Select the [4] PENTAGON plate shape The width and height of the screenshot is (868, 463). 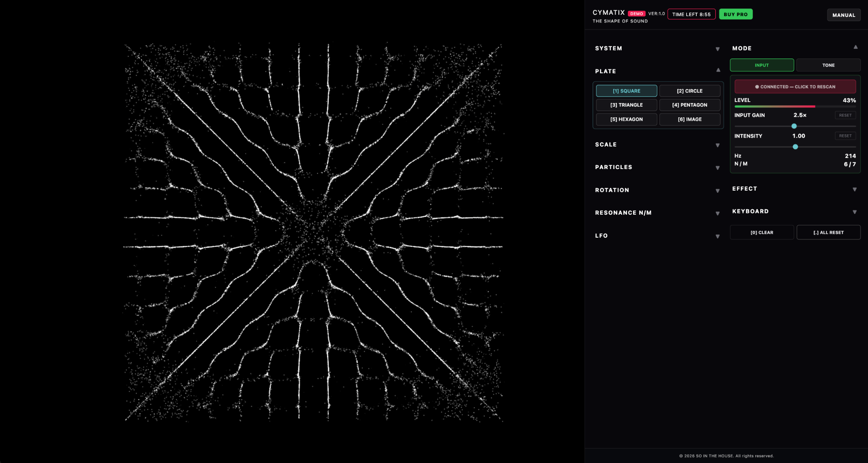point(689,105)
